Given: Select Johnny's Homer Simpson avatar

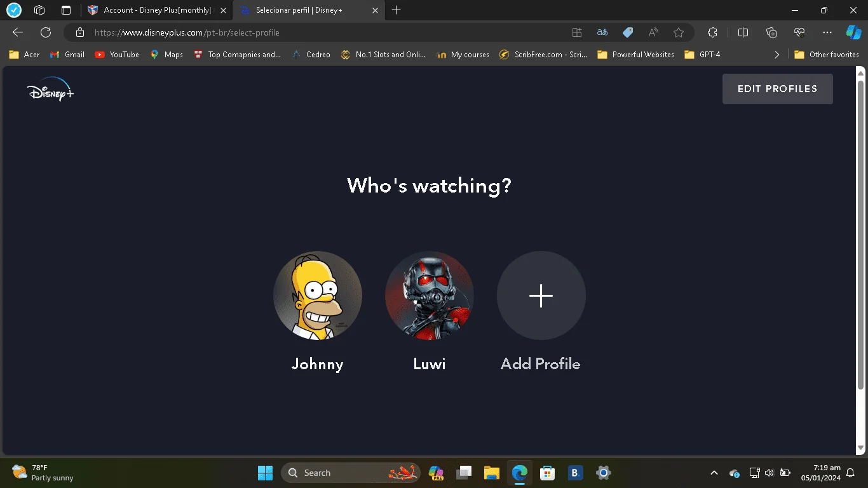Looking at the screenshot, I should [x=318, y=295].
